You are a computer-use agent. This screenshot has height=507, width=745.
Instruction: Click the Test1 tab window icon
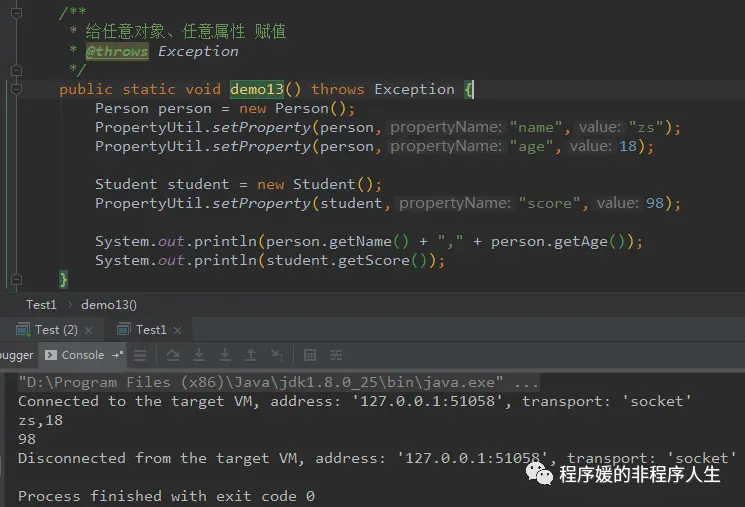click(124, 329)
